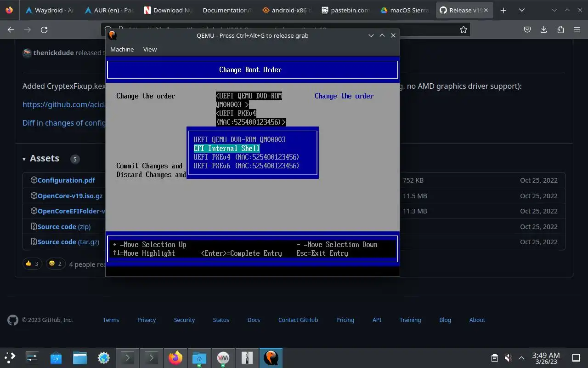This screenshot has width=588, height=368.
Task: Open GitHub Blog footer link
Action: coord(445,320)
